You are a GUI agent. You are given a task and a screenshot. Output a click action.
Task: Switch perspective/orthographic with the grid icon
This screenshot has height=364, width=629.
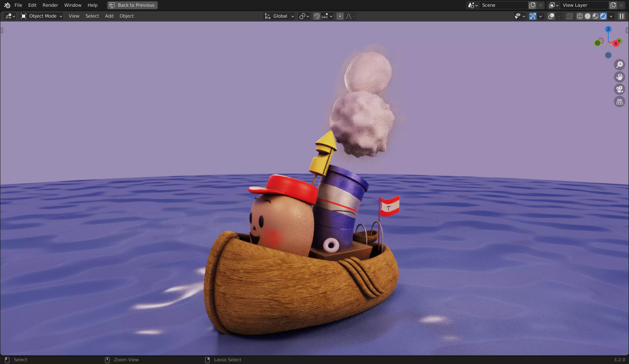pos(619,102)
